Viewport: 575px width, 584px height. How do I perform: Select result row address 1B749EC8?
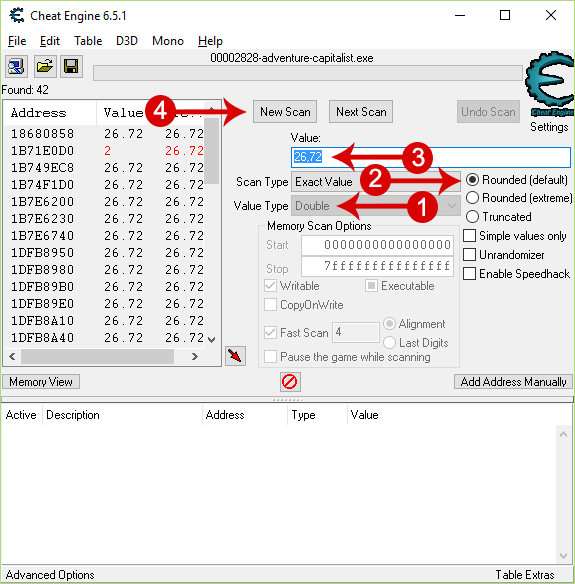[x=104, y=168]
